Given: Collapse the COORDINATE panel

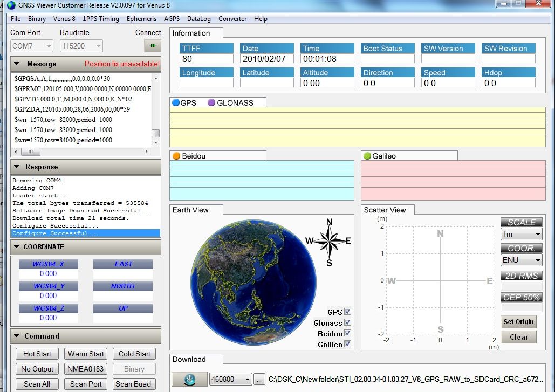Looking at the screenshot, I should pyautogui.click(x=17, y=246).
